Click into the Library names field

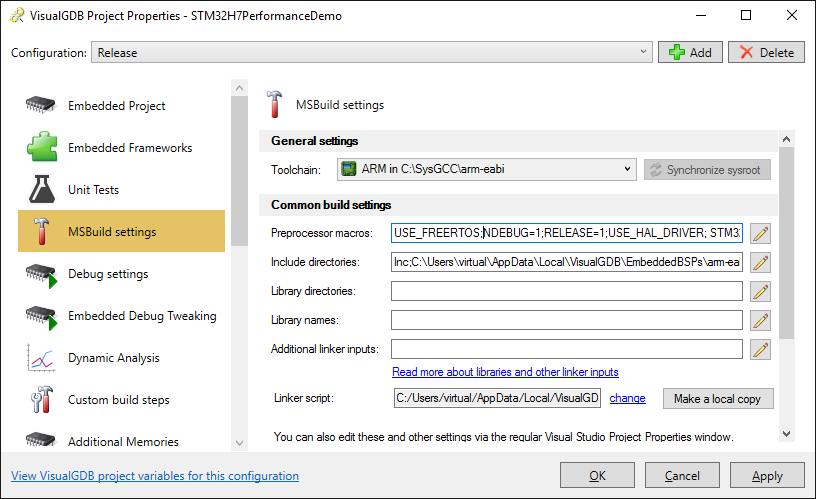click(567, 320)
